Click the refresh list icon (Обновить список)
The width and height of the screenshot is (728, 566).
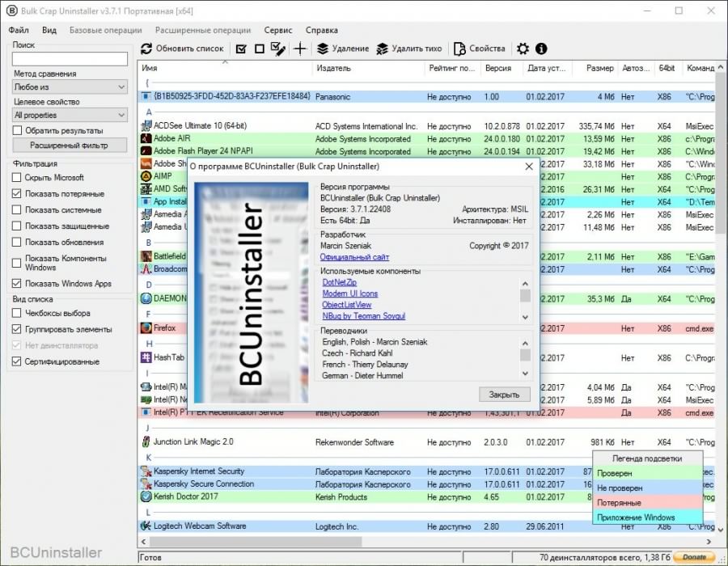[x=146, y=49]
